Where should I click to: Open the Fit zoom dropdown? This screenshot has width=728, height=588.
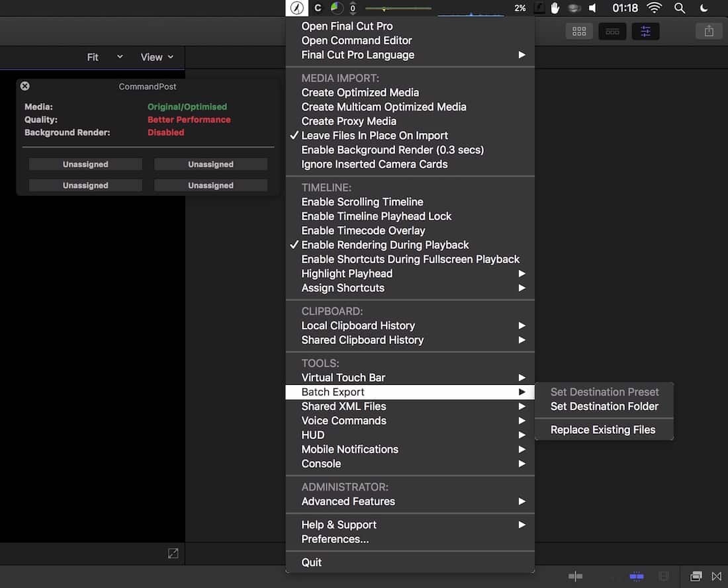click(x=105, y=57)
